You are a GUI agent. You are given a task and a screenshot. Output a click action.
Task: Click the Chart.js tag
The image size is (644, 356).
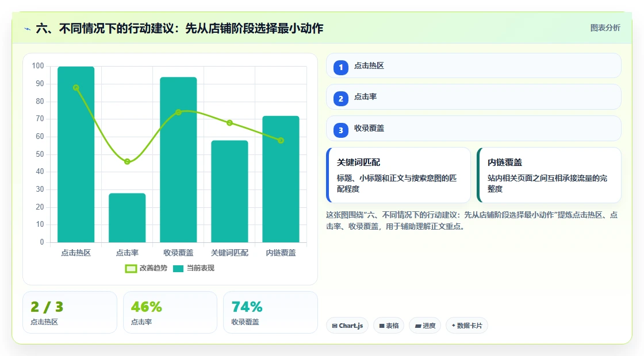(x=347, y=326)
